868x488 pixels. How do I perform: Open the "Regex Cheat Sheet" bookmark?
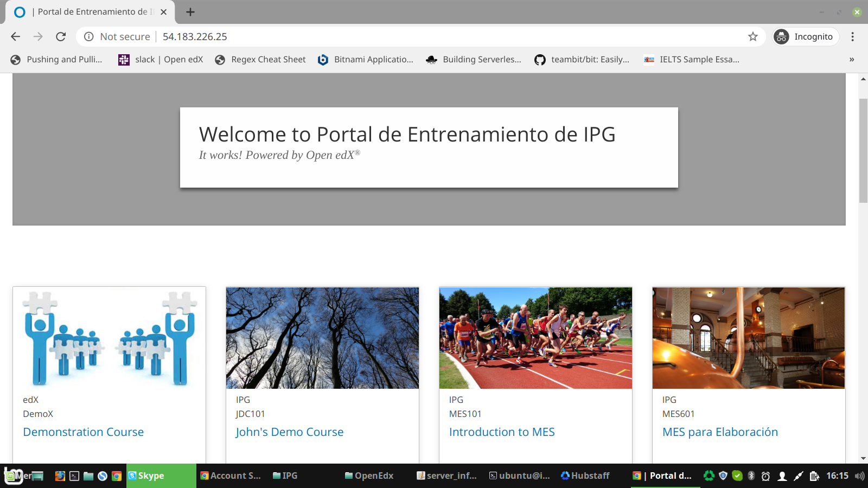click(x=260, y=60)
